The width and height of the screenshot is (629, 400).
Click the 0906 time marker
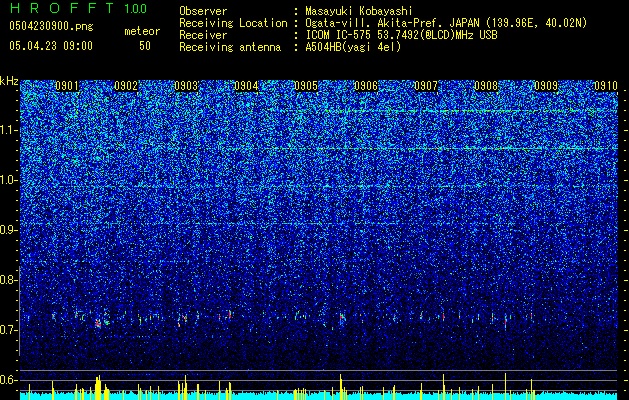pyautogui.click(x=366, y=86)
